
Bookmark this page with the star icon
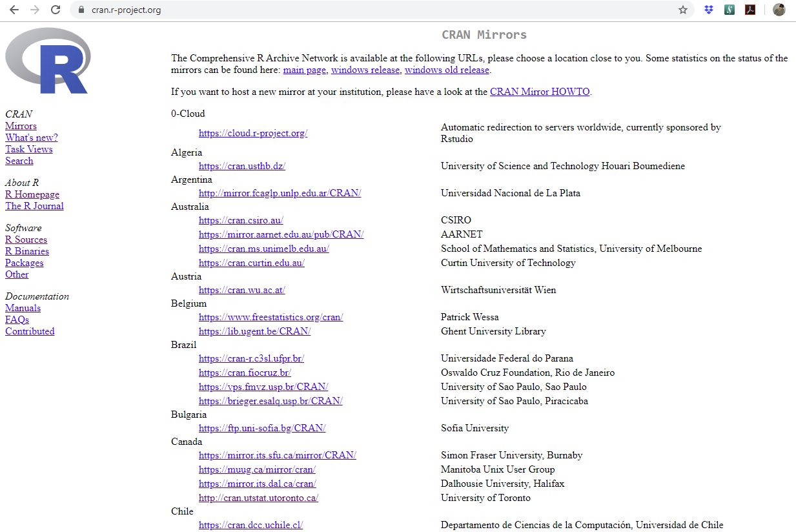pos(683,10)
